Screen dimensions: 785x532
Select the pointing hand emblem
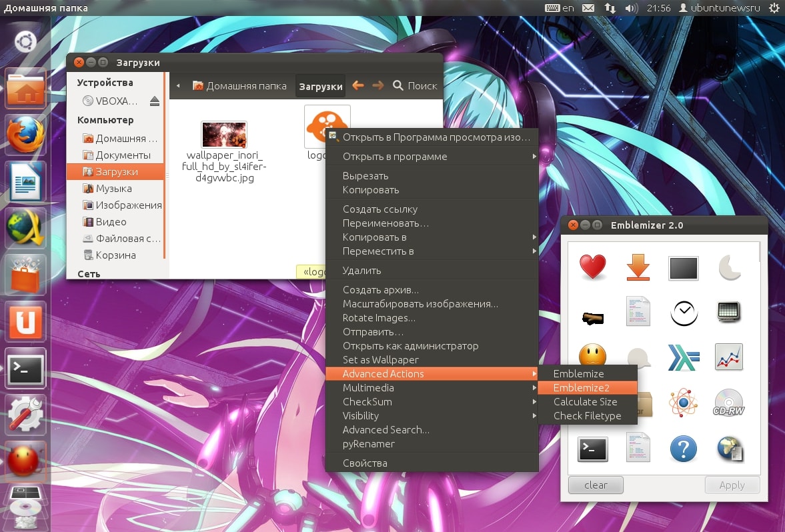coord(593,317)
